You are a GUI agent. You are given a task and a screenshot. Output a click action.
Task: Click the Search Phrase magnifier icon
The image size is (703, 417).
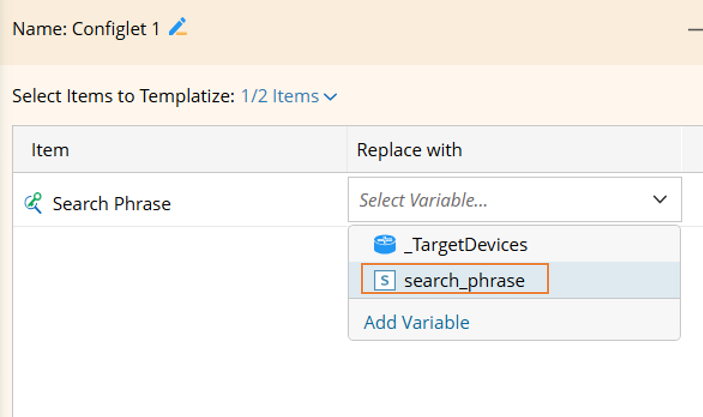33,203
